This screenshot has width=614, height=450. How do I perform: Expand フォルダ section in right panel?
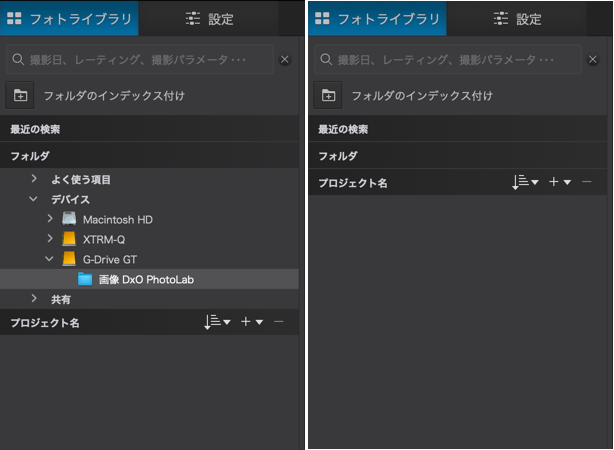point(457,155)
